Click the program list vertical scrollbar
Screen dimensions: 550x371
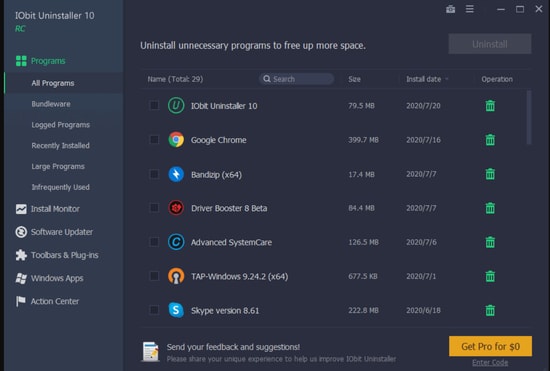point(529,117)
